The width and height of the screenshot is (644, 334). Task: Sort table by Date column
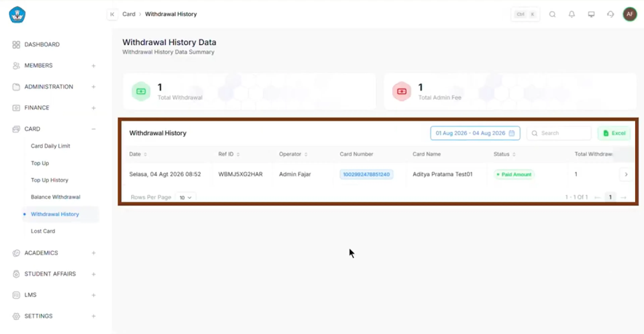(145, 154)
